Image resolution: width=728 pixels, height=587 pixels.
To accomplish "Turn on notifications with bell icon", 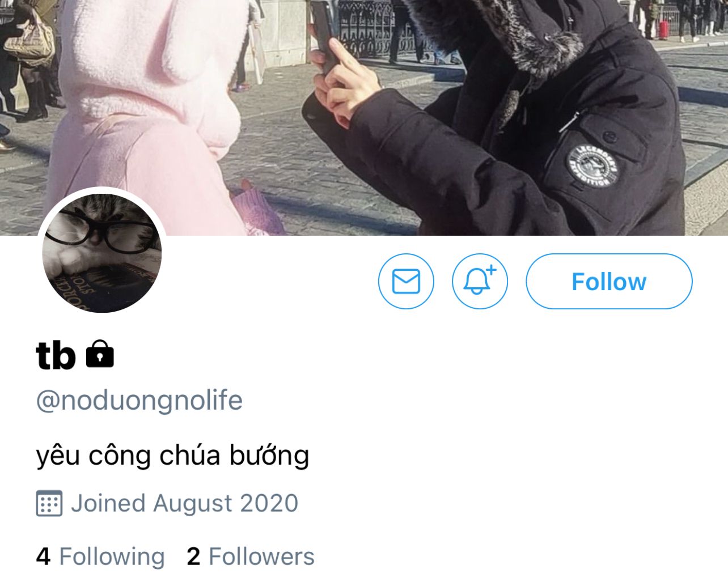I will tap(480, 282).
